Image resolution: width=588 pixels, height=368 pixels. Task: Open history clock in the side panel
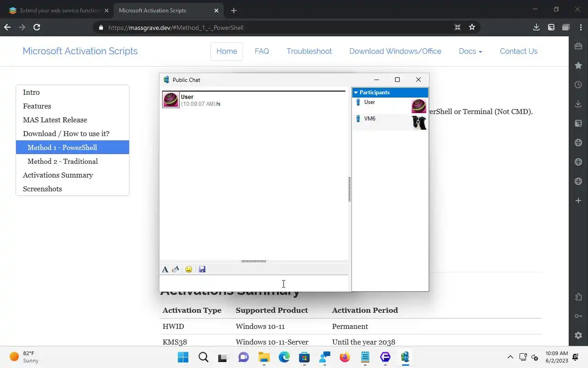[578, 85]
